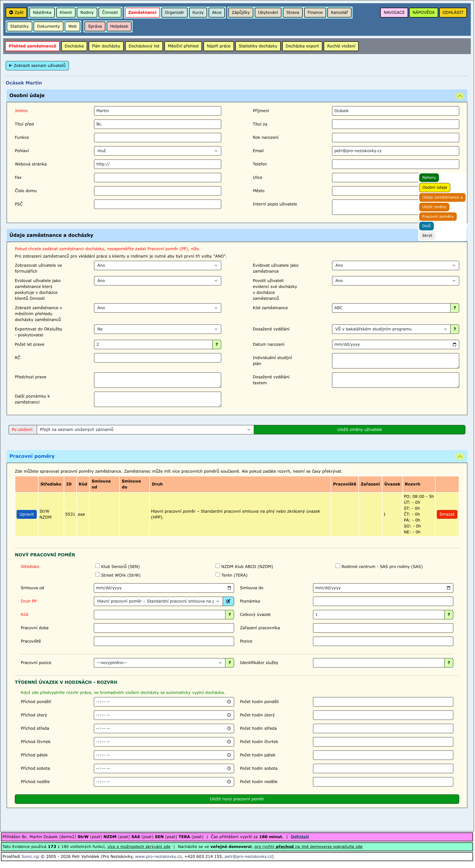The width and height of the screenshot is (475, 868).
Task: Open calendar picker in Datum narození field
Action: click(455, 344)
